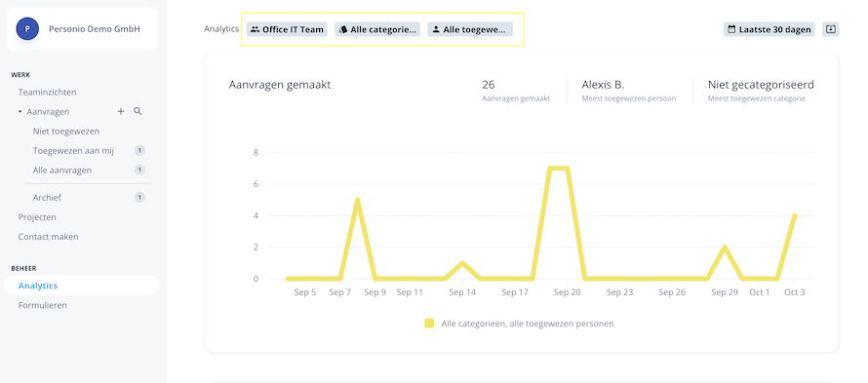Click the person icon on Alle toegewe filter

436,29
